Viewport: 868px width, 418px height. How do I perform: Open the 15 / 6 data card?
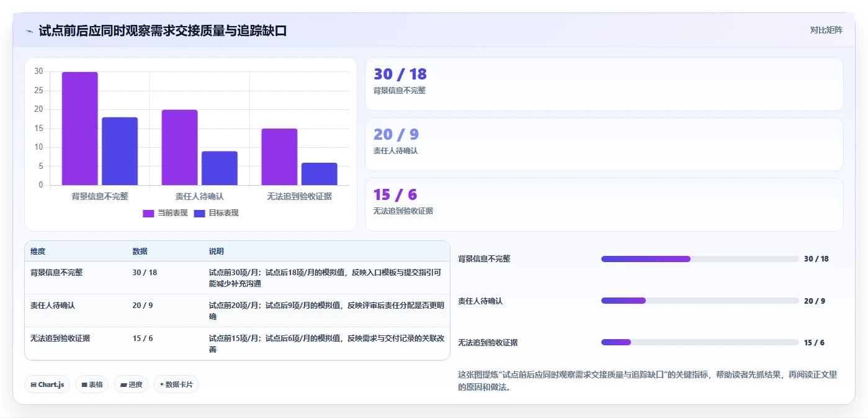click(x=604, y=204)
